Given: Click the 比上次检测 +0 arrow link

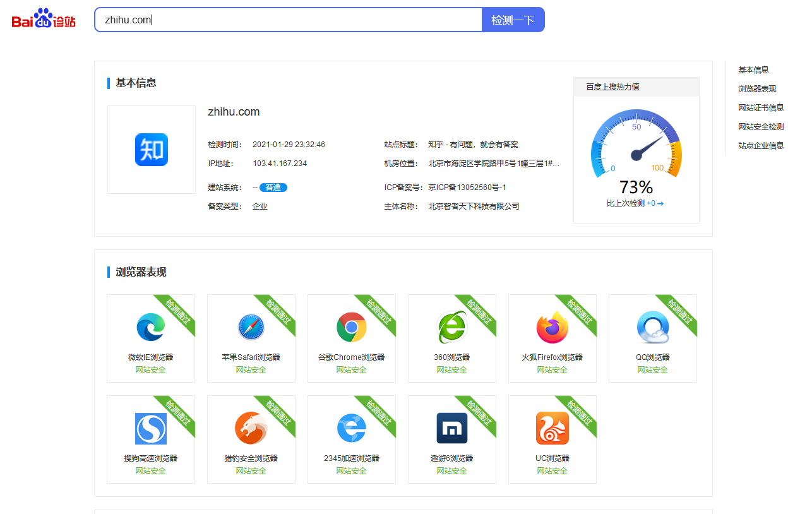Looking at the screenshot, I should (x=635, y=203).
